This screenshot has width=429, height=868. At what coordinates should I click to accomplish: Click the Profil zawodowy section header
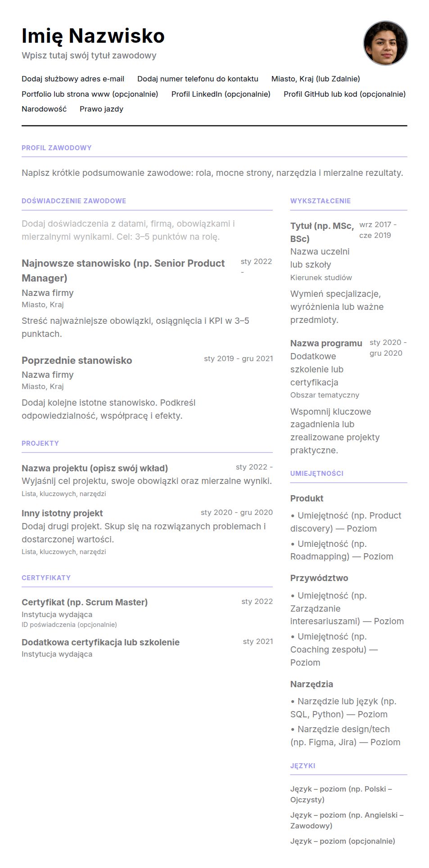(57, 148)
